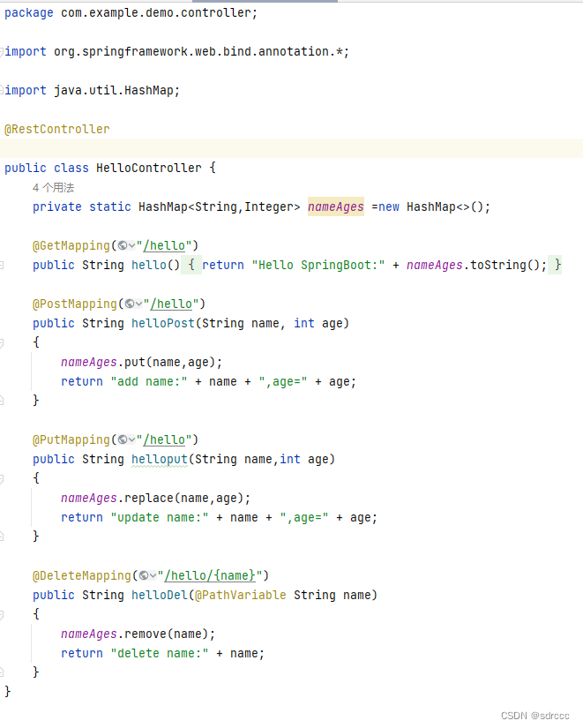Click the @RestController annotation
Viewport: 583px width, 728px height.
(x=57, y=129)
